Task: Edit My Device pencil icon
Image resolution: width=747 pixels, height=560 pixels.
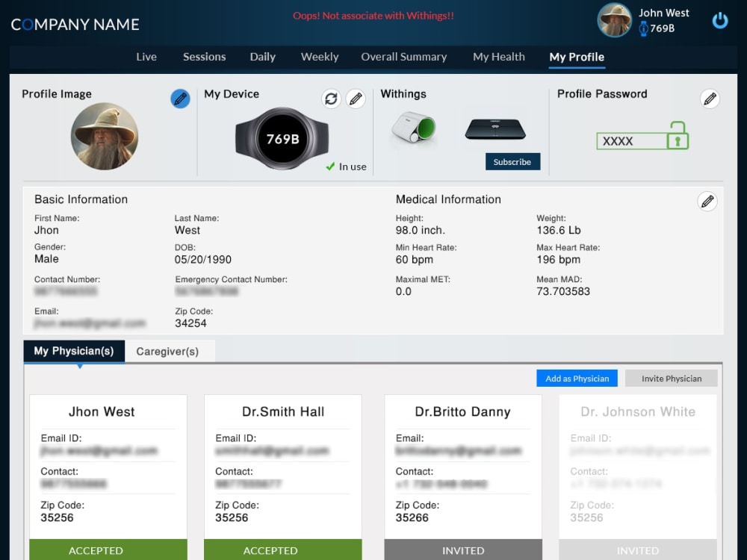Action: pos(356,99)
